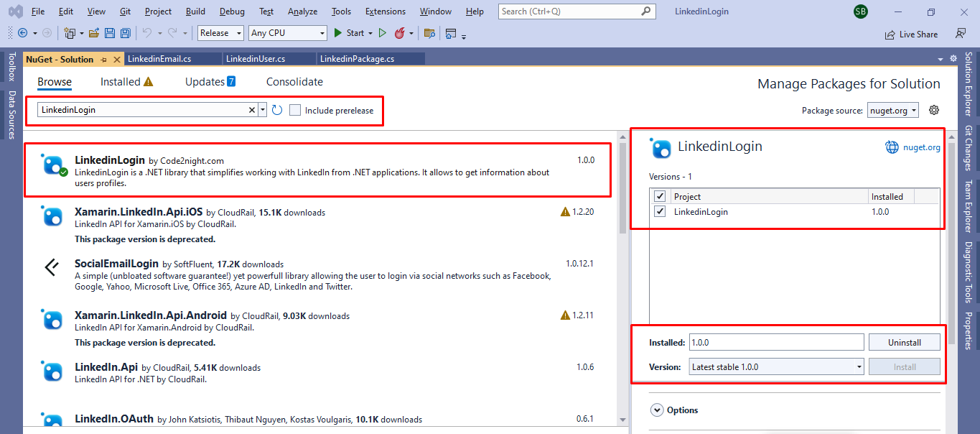Open search history dropdown arrow

(263, 110)
